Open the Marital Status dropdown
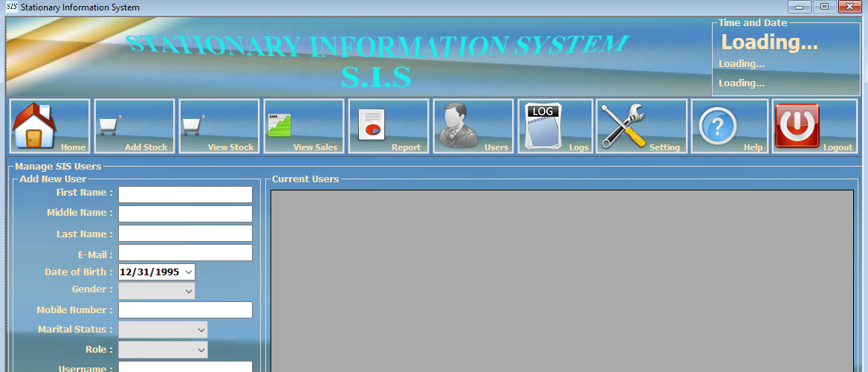The width and height of the screenshot is (868, 372). [x=201, y=330]
